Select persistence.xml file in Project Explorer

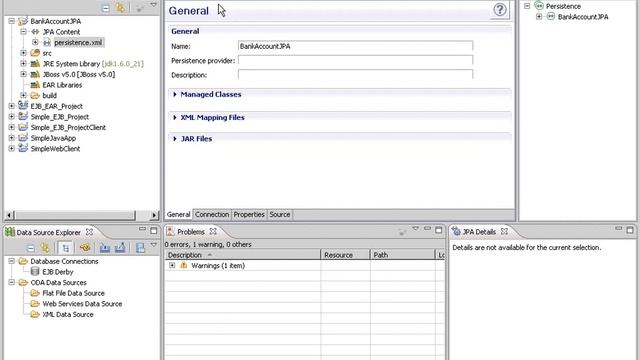click(78, 42)
